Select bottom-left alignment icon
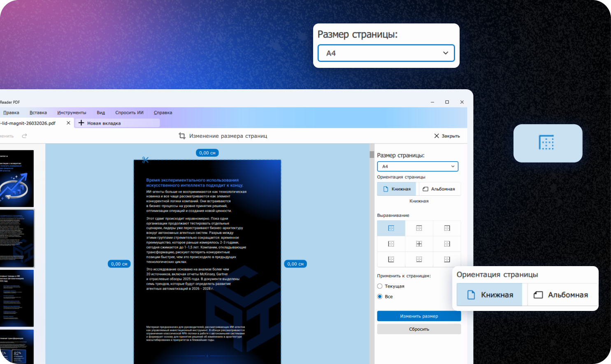Viewport: 611px width, 364px height. coord(391,259)
